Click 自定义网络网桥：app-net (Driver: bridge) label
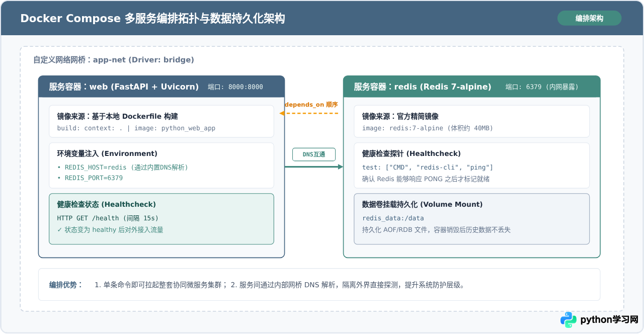The image size is (644, 334). pyautogui.click(x=114, y=60)
